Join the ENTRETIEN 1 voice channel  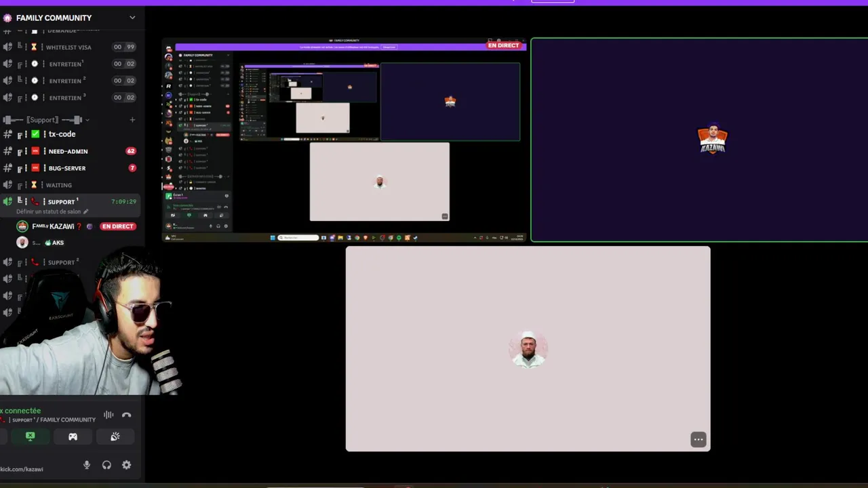pyautogui.click(x=71, y=64)
